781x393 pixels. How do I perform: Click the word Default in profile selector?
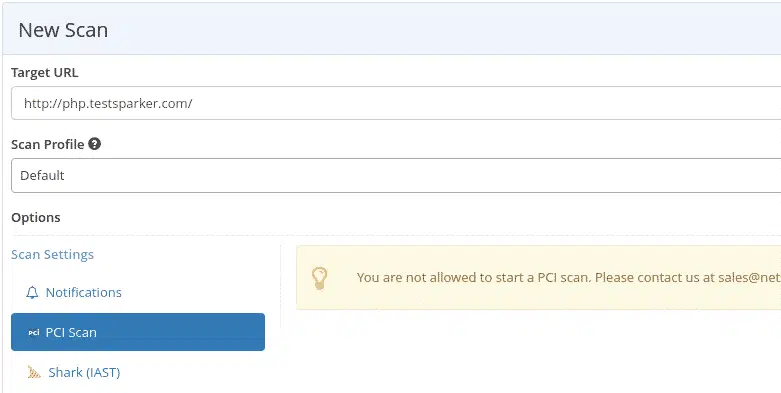(42, 176)
